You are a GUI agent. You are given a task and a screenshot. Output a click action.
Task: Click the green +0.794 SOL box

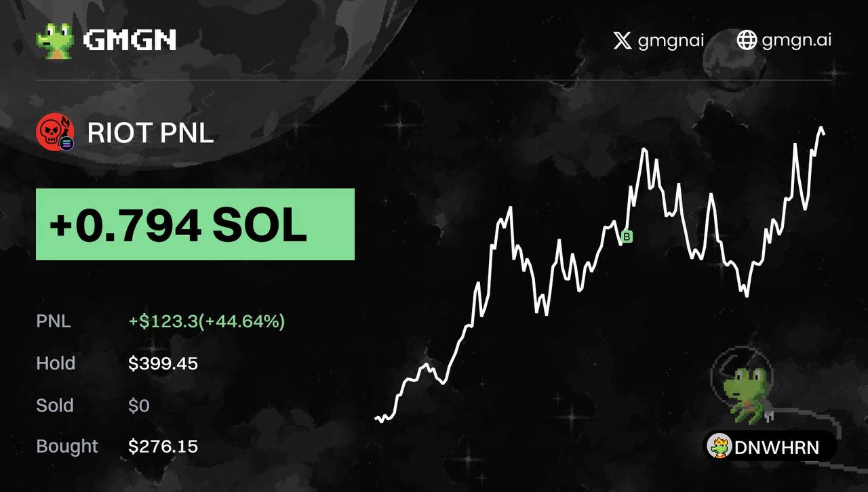195,224
